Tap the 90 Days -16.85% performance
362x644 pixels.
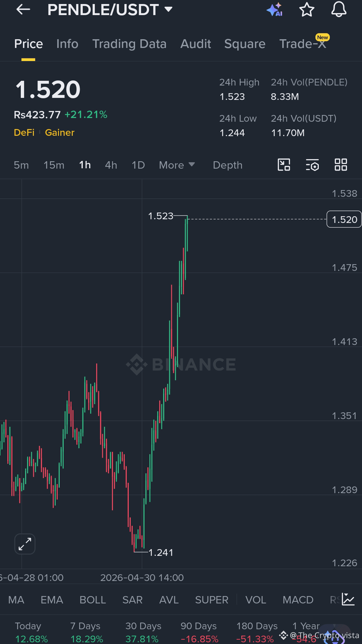(199, 632)
